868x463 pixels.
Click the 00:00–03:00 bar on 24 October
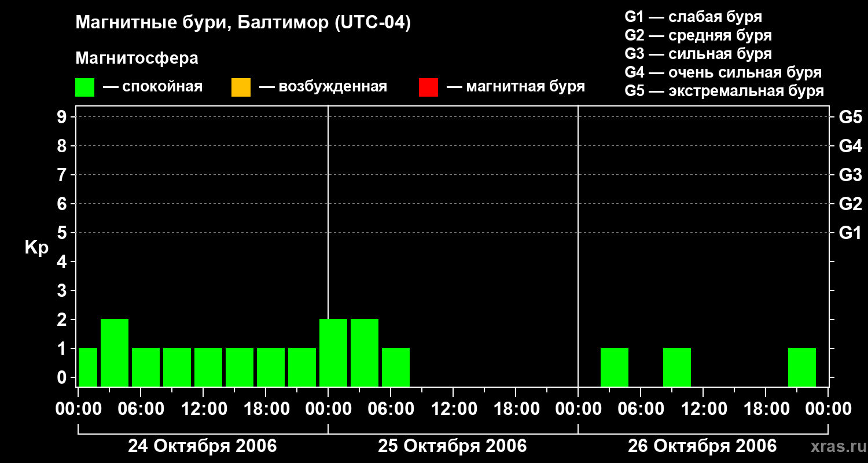(88, 368)
